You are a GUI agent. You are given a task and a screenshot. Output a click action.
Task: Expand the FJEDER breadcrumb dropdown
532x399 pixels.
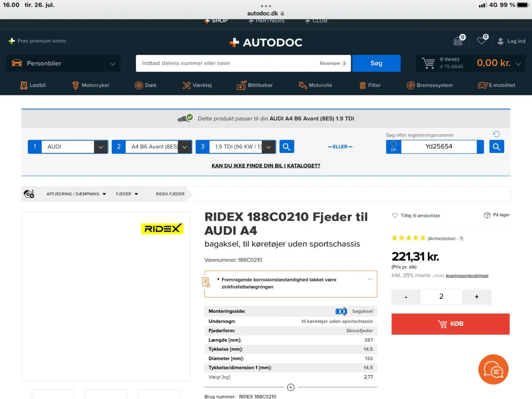(127, 194)
